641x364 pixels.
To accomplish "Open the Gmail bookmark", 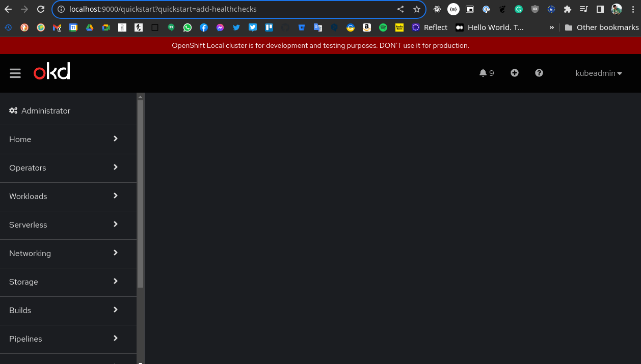I will coord(57,27).
